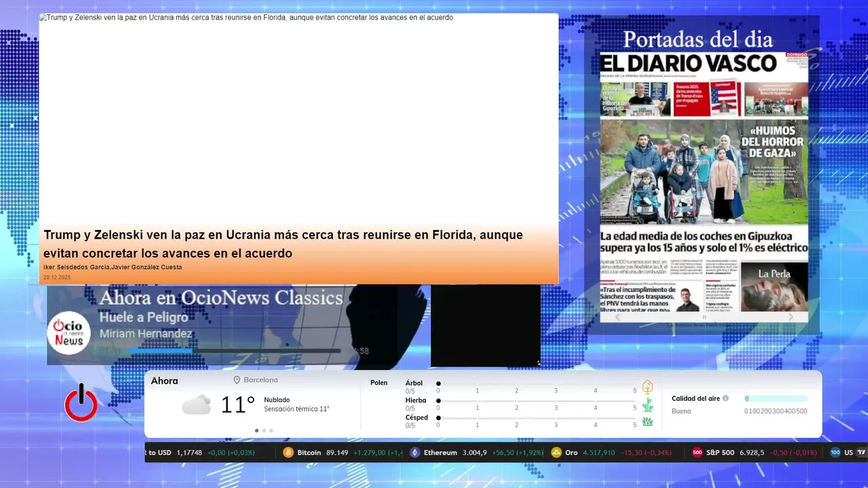Click the Ahora weather heading
868x488 pixels.
click(165, 381)
